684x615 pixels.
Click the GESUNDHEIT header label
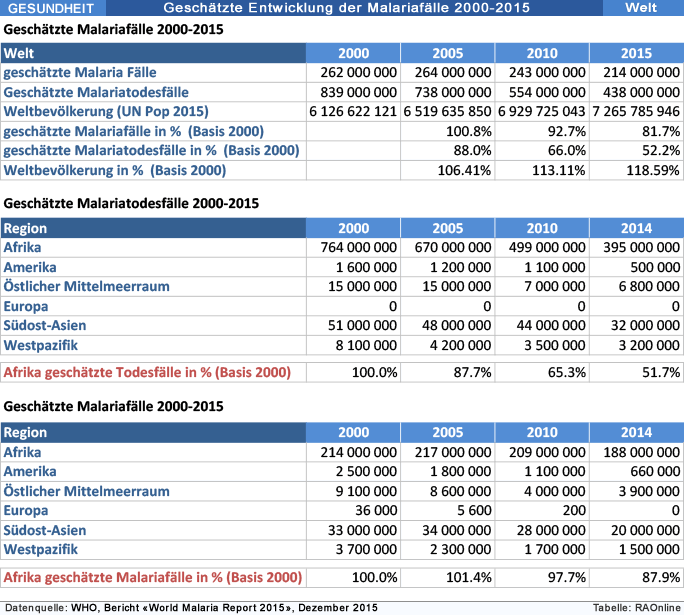[51, 8]
